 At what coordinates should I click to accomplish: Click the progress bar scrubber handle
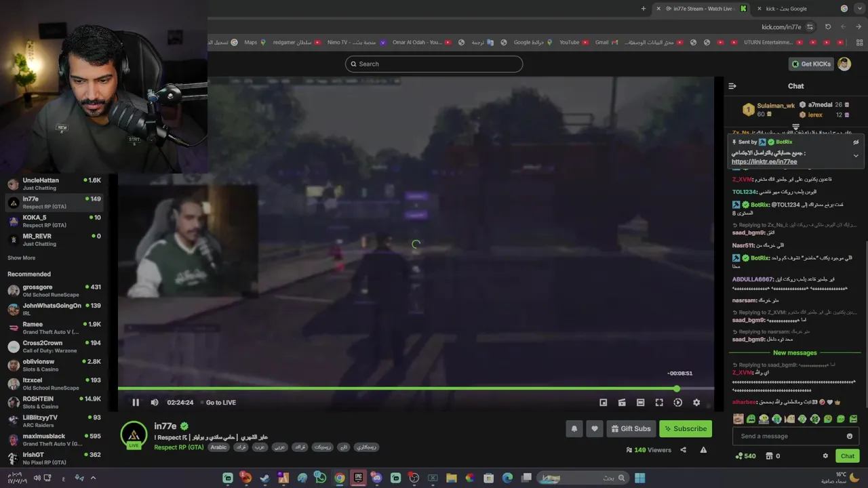677,388
